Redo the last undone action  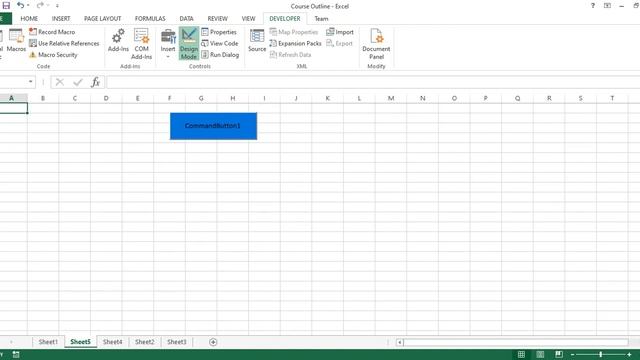click(40, 5)
